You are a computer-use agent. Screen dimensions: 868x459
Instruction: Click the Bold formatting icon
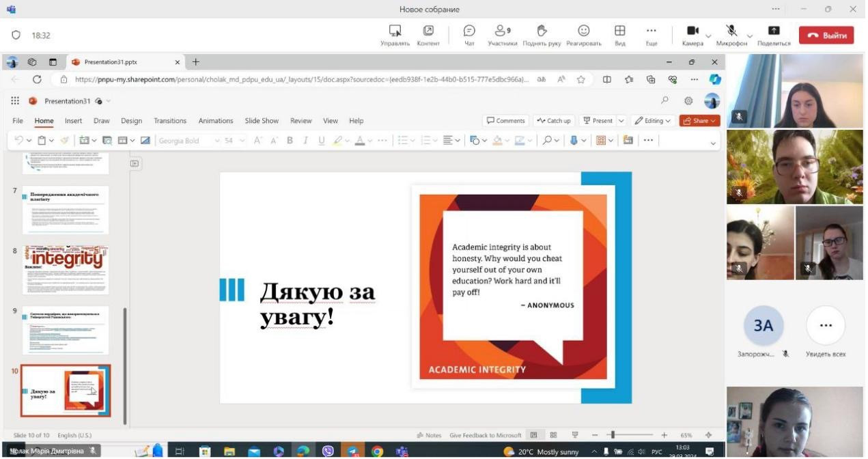point(290,141)
